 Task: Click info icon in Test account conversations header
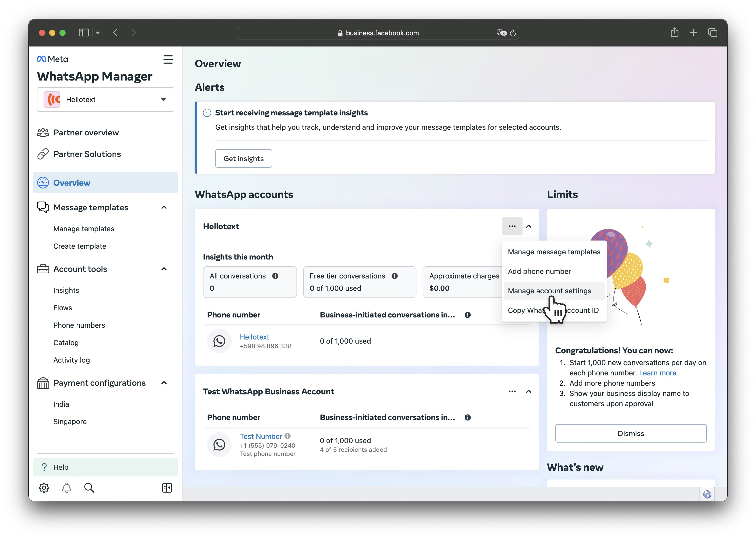pos(468,417)
